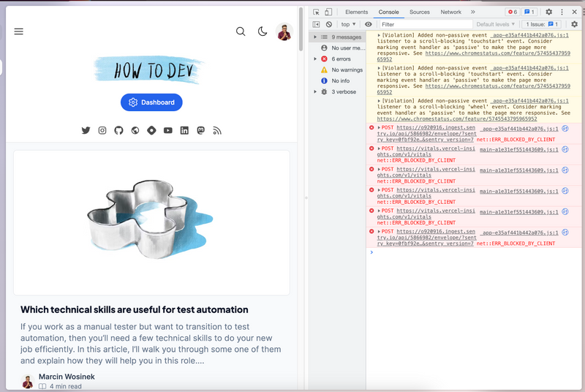This screenshot has height=392, width=585.
Task: Expand the 3 verbose sidebar group
Action: (315, 91)
